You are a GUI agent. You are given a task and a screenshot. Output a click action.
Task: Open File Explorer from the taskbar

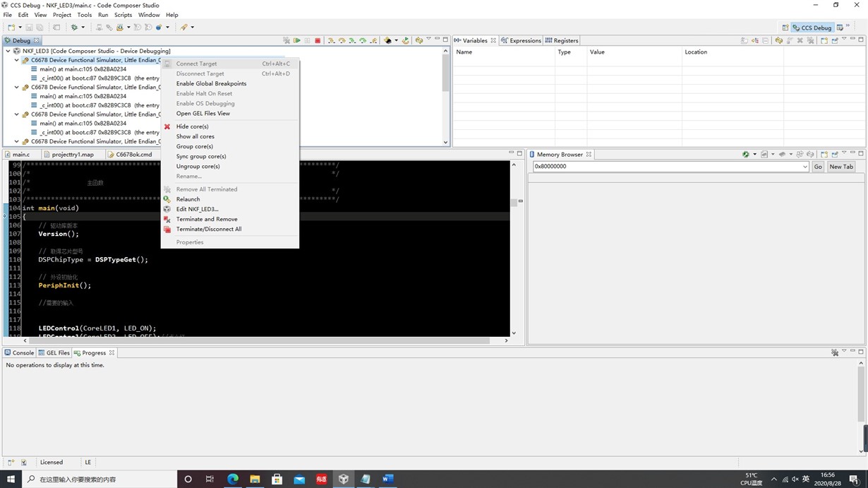pos(255,479)
